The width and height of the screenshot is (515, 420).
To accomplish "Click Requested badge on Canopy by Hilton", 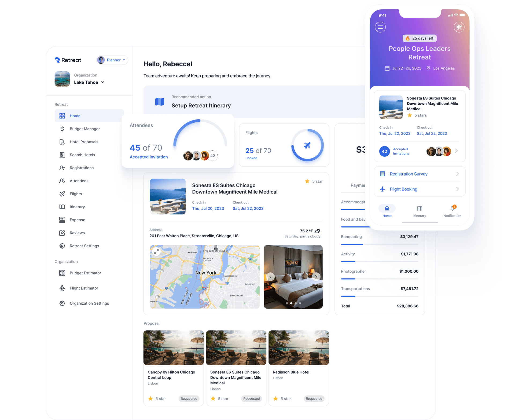I will point(189,399).
